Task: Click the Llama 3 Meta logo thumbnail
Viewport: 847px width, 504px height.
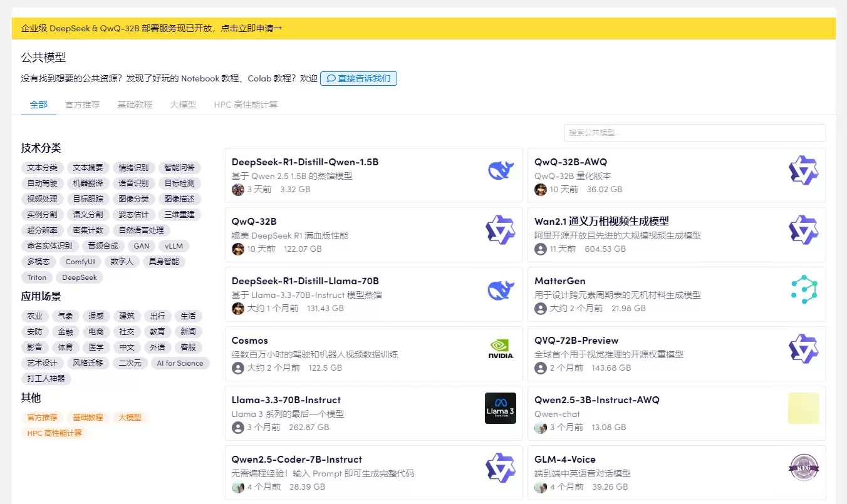Action: pyautogui.click(x=501, y=408)
